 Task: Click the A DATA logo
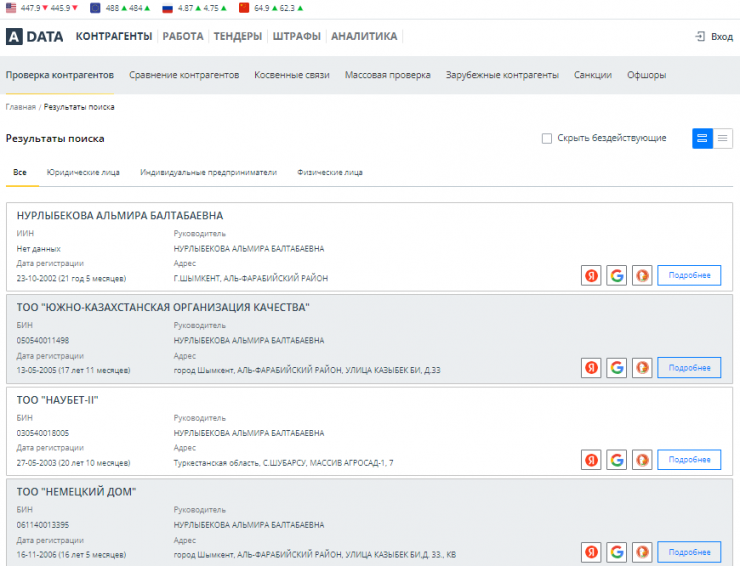pos(35,37)
